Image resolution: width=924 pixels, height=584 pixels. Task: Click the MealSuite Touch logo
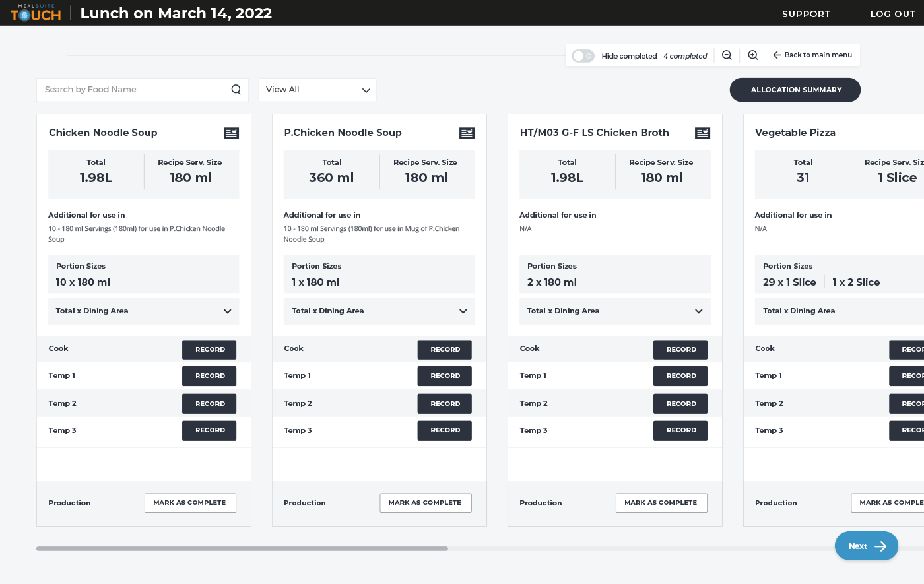point(36,13)
